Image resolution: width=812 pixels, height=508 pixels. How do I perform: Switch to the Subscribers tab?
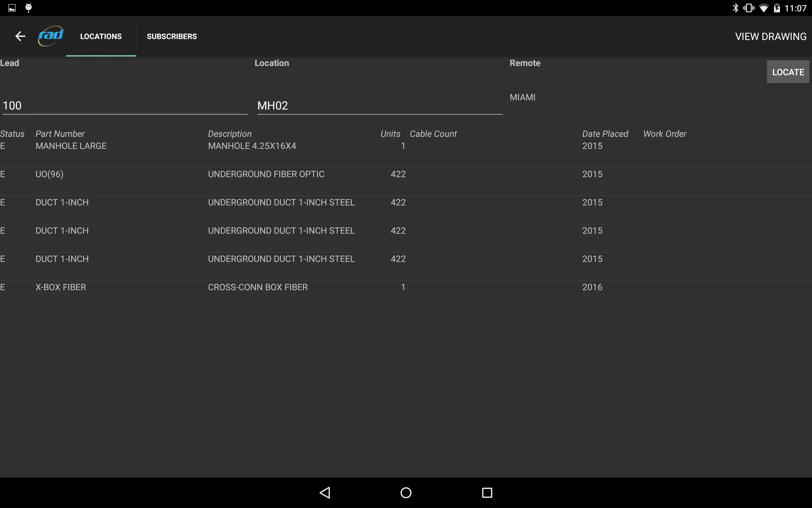[172, 36]
